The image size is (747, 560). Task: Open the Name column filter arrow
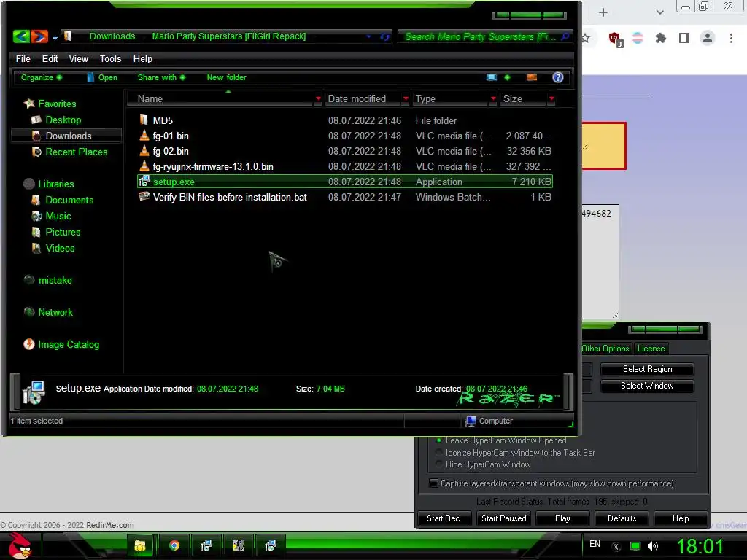click(x=318, y=98)
